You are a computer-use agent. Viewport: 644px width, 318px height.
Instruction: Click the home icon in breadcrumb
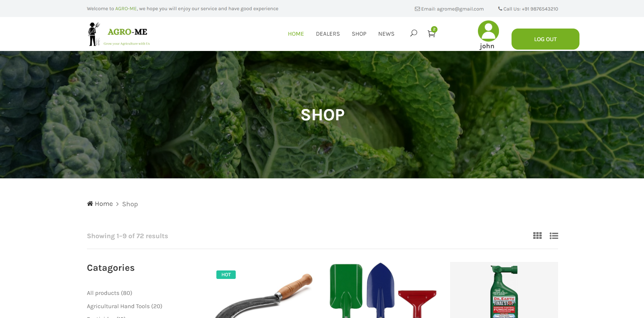click(90, 204)
